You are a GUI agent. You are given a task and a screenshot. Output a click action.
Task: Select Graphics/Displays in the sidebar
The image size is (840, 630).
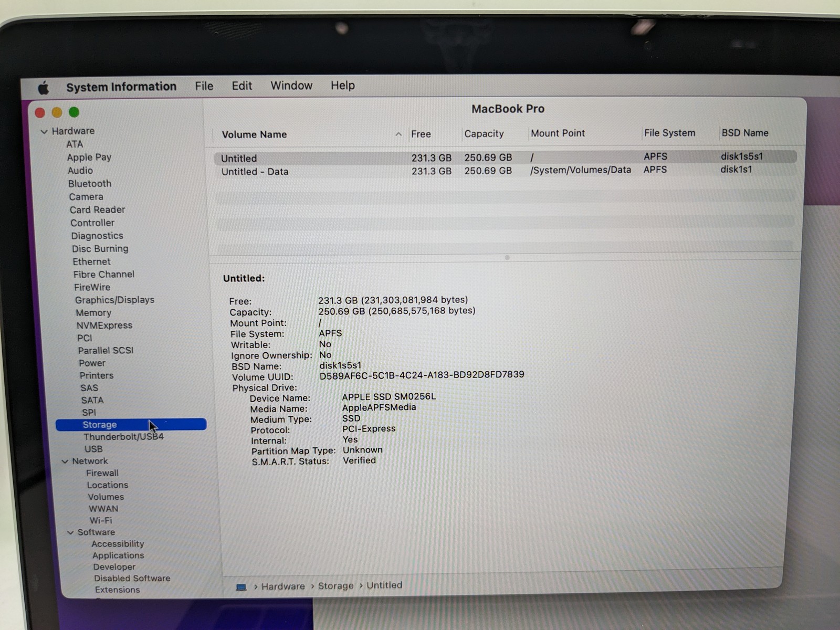click(115, 300)
